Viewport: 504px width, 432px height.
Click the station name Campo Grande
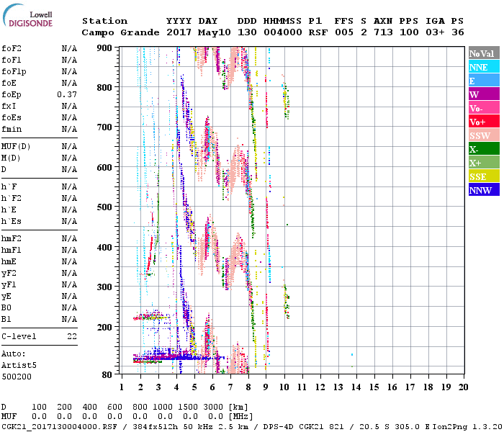tap(120, 32)
